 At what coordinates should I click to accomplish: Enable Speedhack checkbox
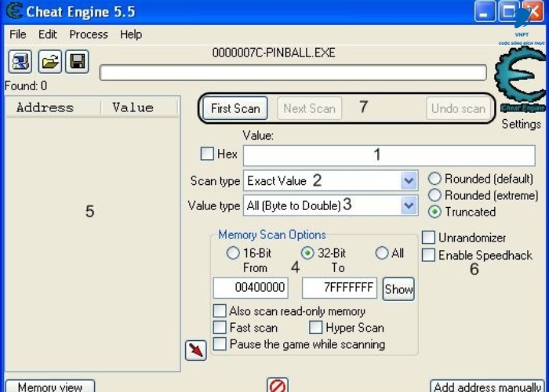[x=428, y=255]
